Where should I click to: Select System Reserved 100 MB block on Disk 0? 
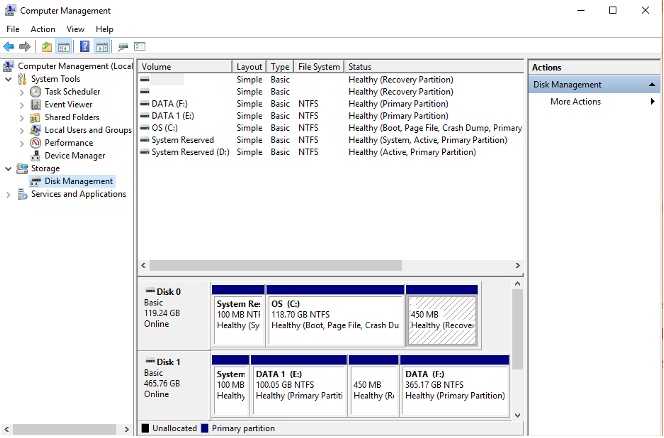tap(239, 320)
